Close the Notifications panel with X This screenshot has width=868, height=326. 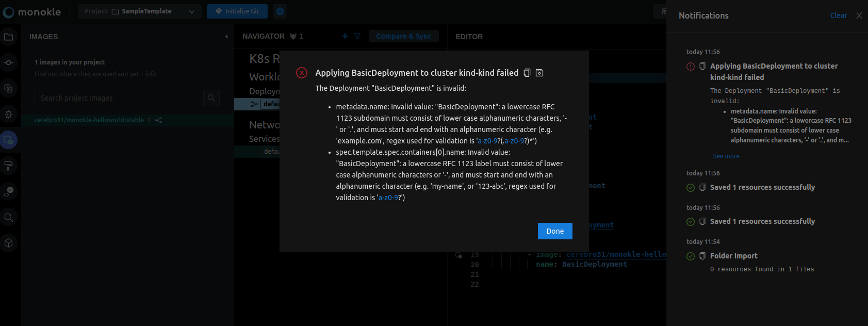point(859,15)
